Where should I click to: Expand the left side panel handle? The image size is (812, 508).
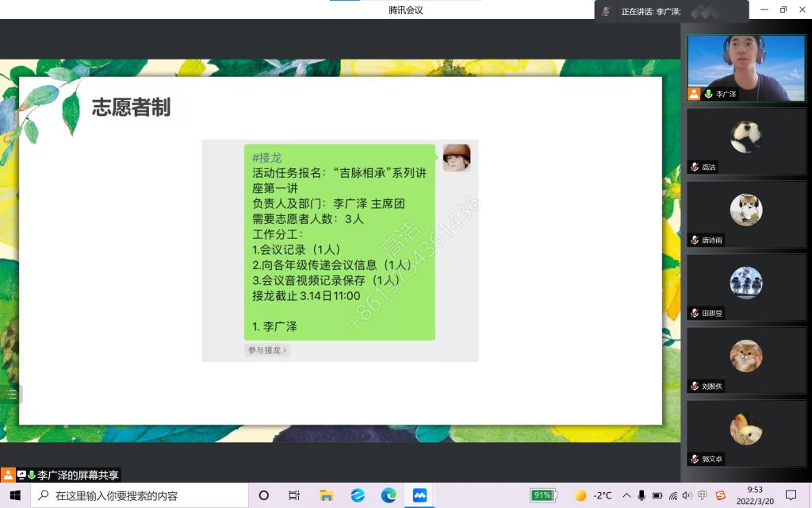11,394
